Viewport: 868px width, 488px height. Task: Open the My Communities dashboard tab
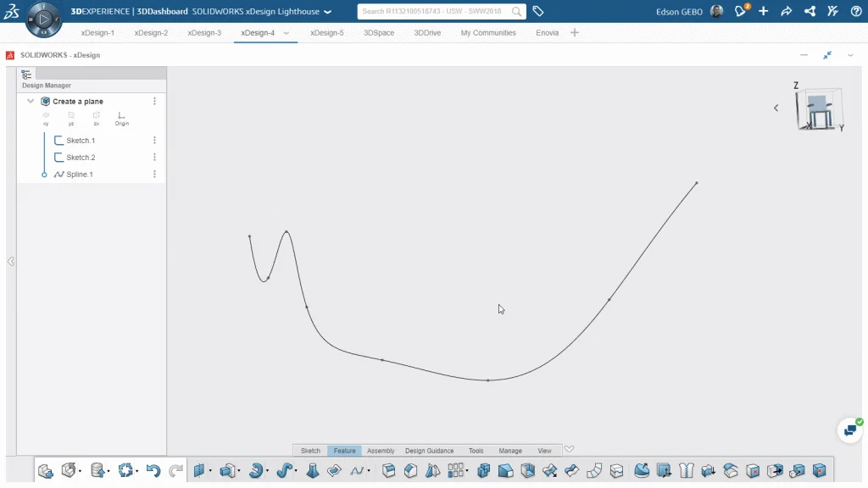488,33
